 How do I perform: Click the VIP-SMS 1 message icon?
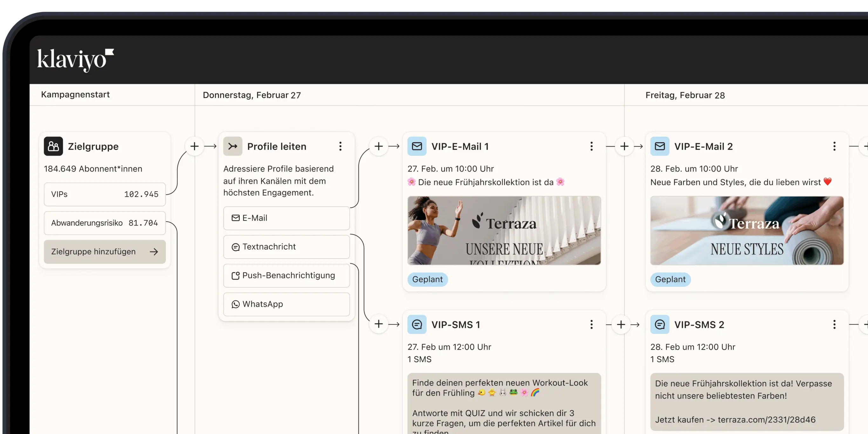[417, 324]
